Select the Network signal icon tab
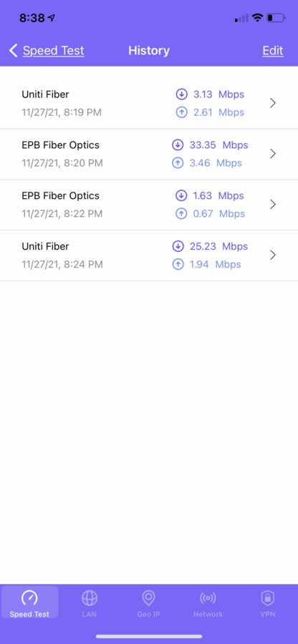This screenshot has width=298, height=644. click(208, 598)
